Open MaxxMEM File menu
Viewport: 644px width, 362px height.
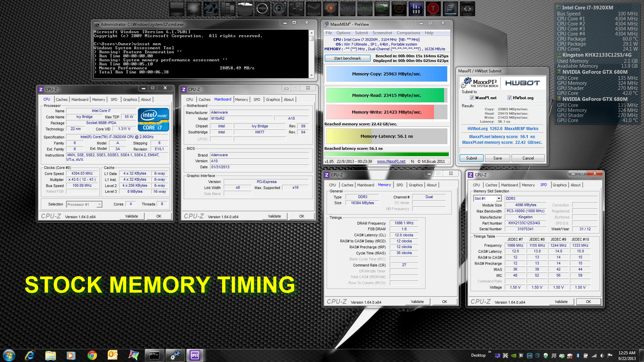coord(328,33)
